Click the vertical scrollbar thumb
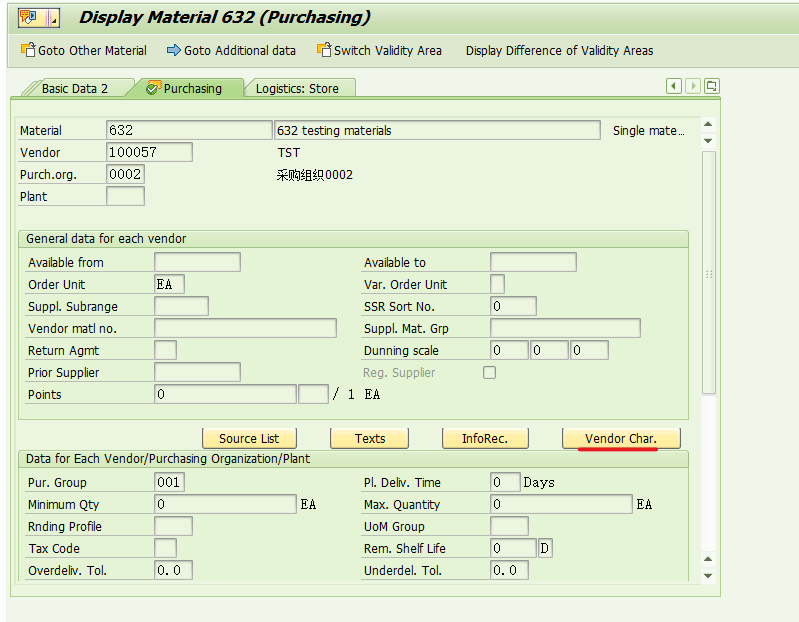The width and height of the screenshot is (799, 622). click(708, 273)
